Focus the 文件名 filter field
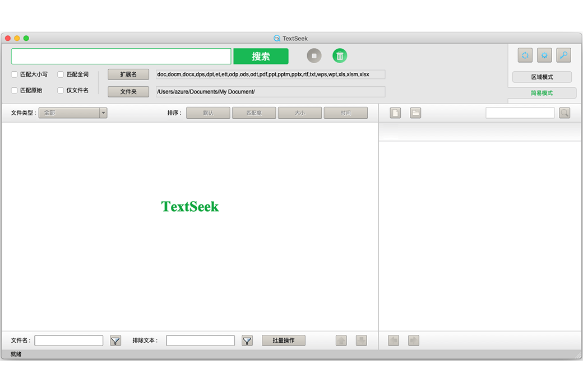The image size is (583, 392). coord(69,340)
